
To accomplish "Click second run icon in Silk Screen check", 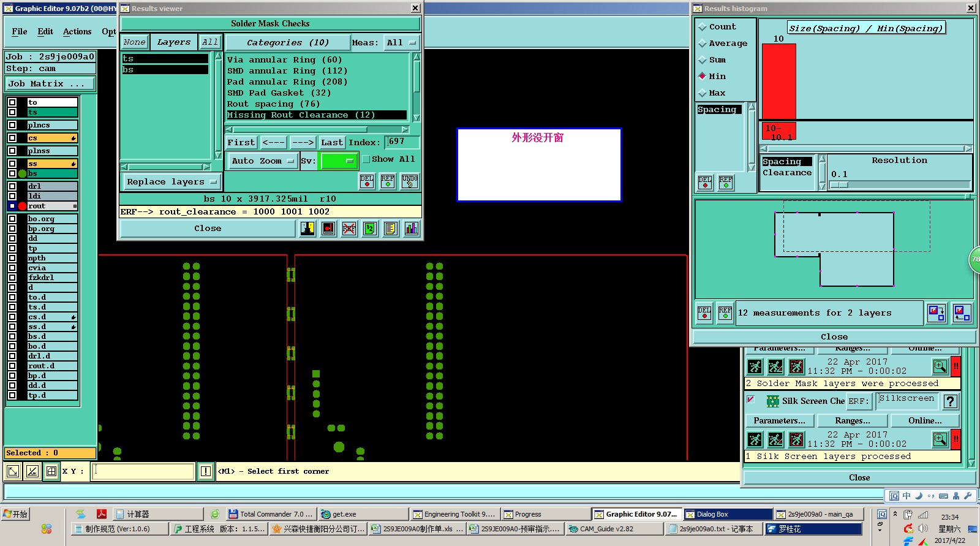I will [775, 439].
